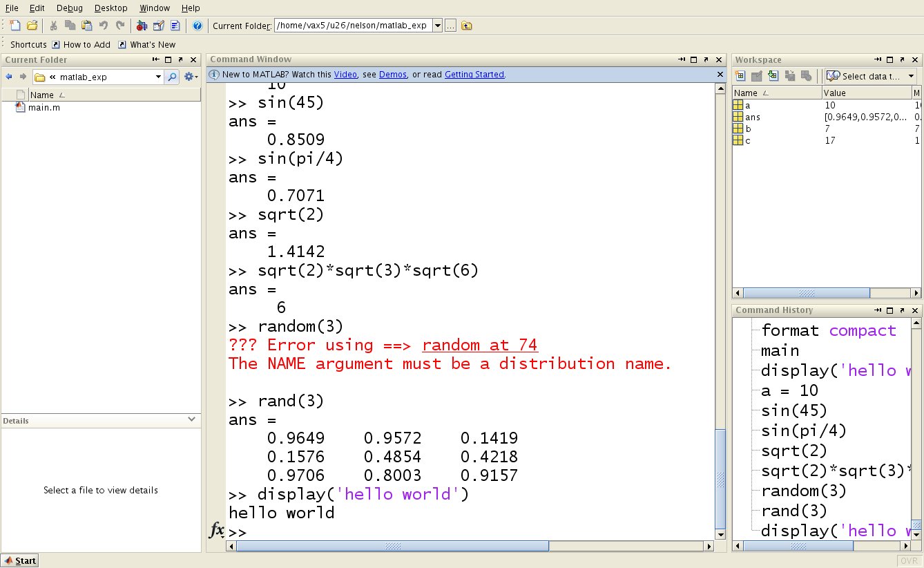The width and height of the screenshot is (924, 568).
Task: Click Import data icon in Workspace
Action: coord(773,76)
